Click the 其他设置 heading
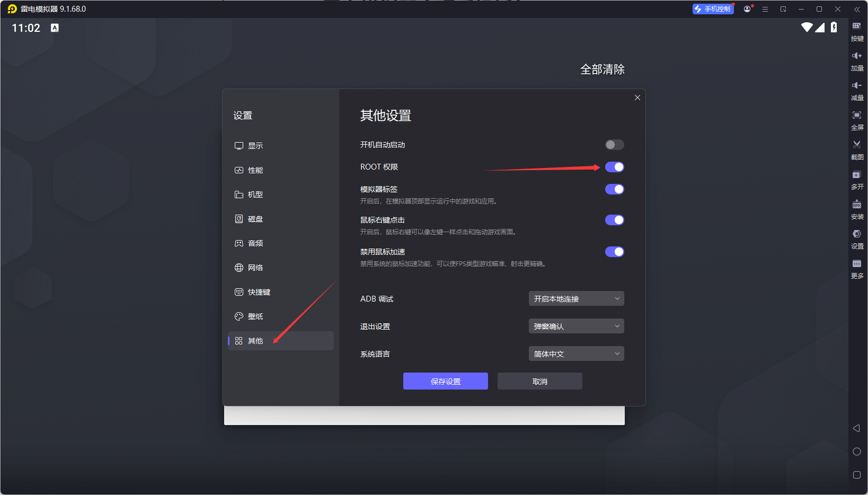The image size is (868, 495). [x=386, y=116]
